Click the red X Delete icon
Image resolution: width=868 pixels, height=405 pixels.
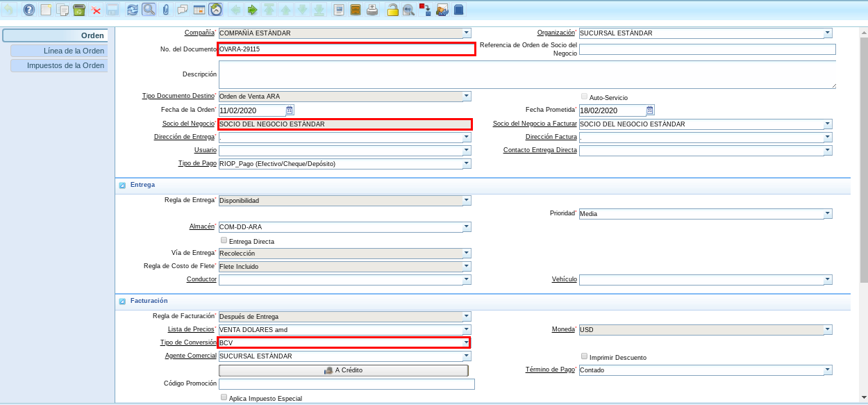coord(96,10)
